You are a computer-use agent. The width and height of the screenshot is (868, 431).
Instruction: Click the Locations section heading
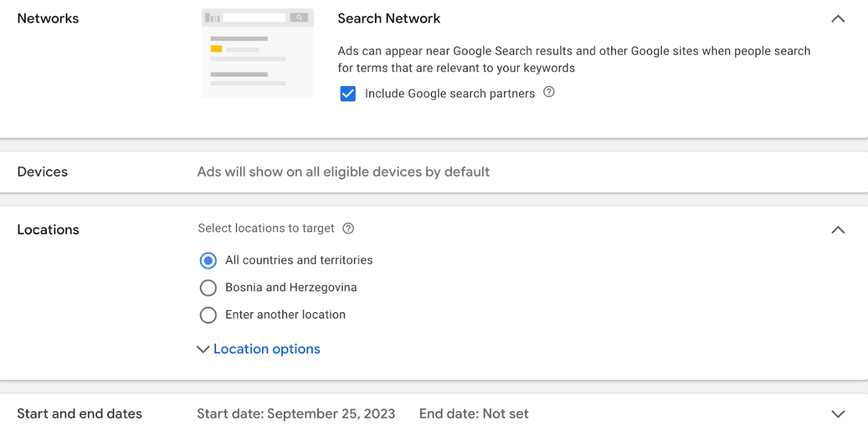pyautogui.click(x=48, y=230)
